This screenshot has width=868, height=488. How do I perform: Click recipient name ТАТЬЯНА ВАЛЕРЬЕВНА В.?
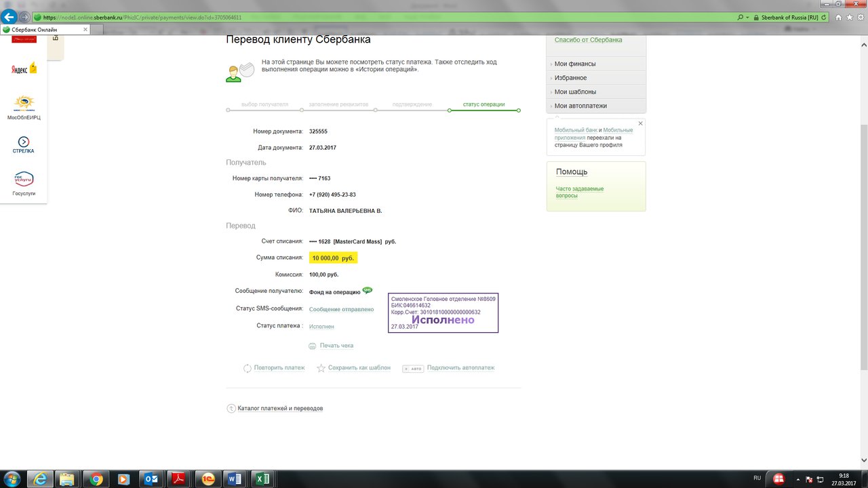click(346, 211)
